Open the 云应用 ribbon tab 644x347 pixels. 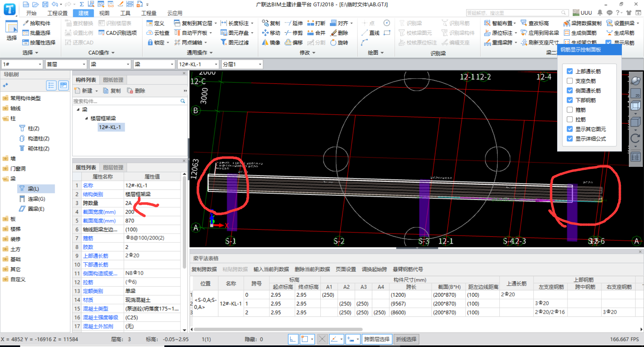point(175,13)
